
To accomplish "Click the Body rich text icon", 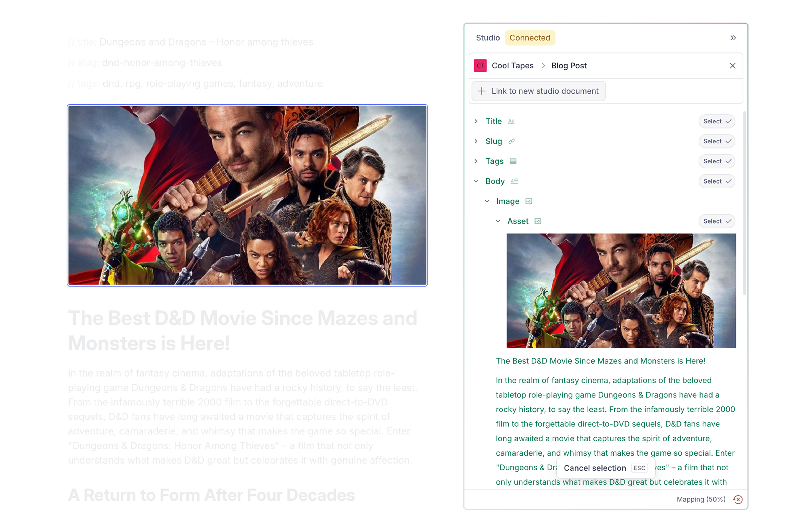I will pos(514,181).
